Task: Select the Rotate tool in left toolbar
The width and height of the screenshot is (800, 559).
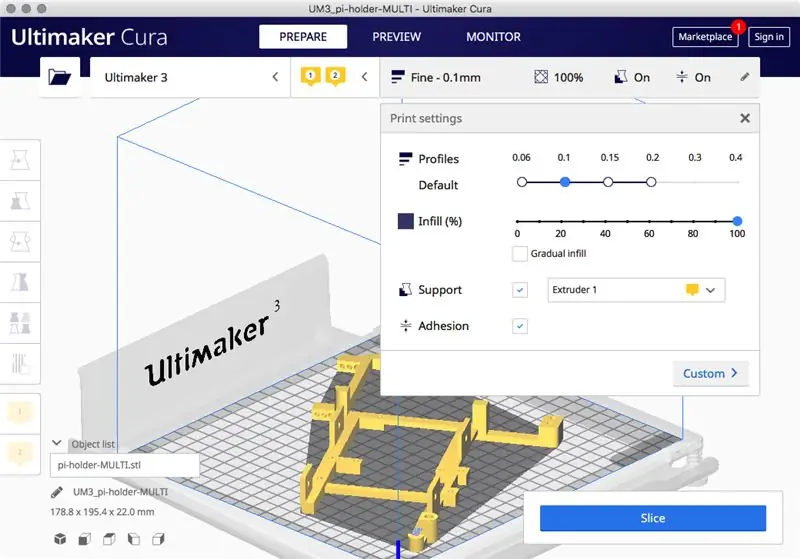Action: coord(20,242)
